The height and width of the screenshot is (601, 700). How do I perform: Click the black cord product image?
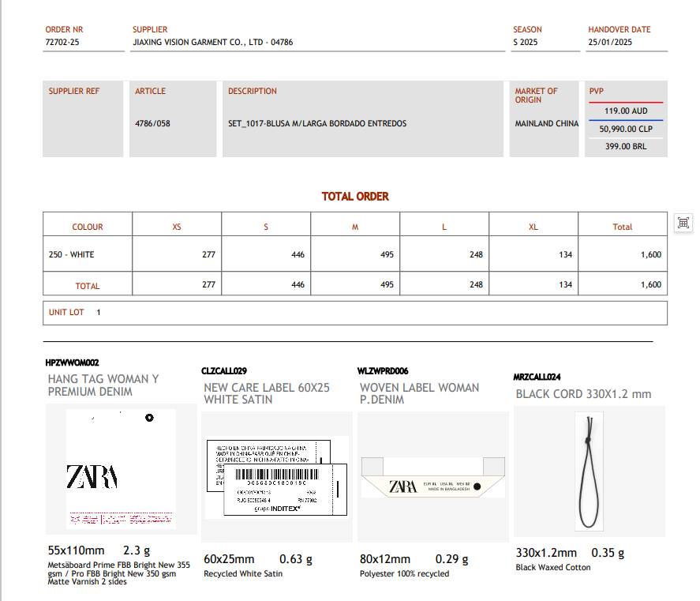pos(589,471)
